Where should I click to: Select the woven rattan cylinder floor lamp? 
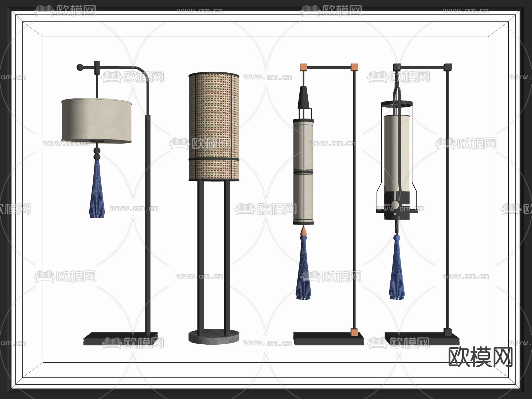pyautogui.click(x=214, y=208)
